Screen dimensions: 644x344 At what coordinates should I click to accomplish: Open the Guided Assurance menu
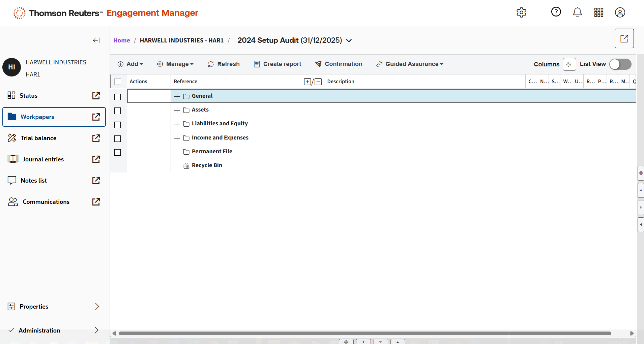click(410, 64)
